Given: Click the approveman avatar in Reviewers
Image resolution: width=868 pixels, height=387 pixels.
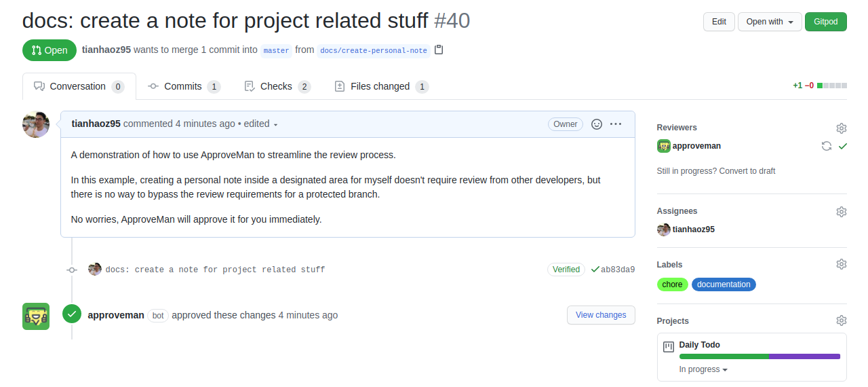Looking at the screenshot, I should (x=664, y=146).
